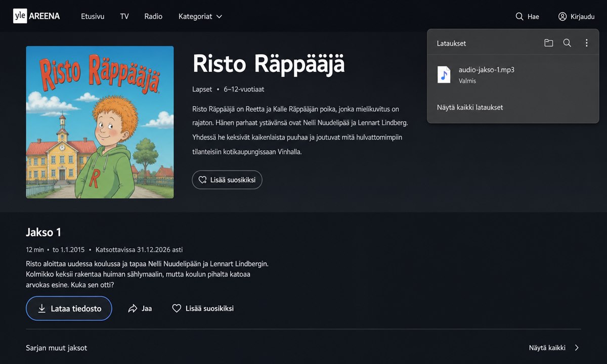
Task: Open the TV section
Action: 124,16
